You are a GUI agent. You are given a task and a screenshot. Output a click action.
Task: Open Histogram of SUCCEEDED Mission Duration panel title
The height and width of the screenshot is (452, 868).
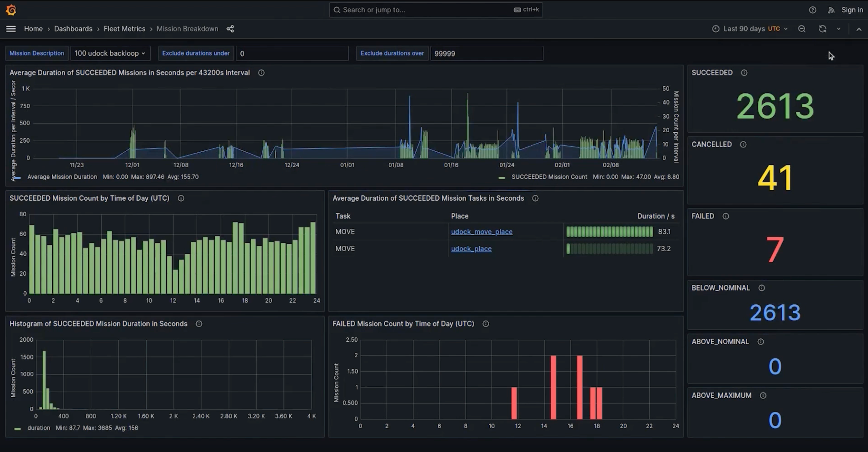pyautogui.click(x=98, y=324)
